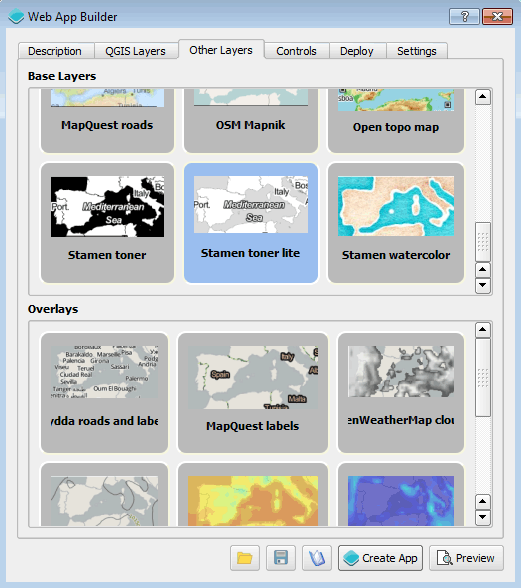Open the Deploy tab
This screenshot has height=588, width=521.
(357, 51)
